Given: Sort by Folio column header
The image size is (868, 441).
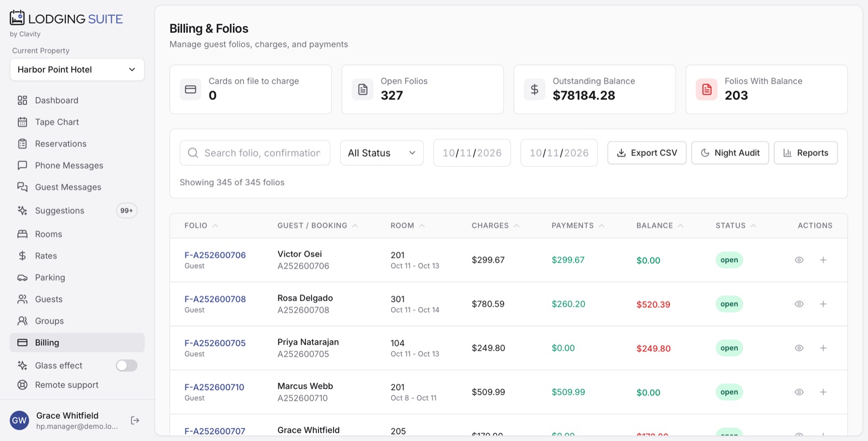Looking at the screenshot, I should tap(201, 225).
